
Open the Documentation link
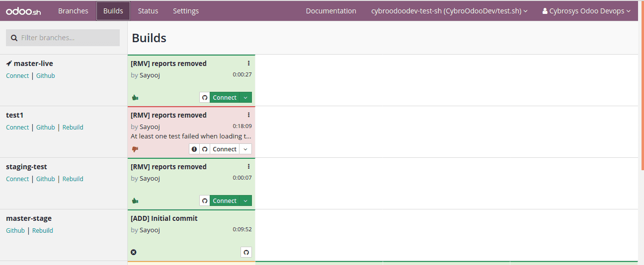[331, 11]
